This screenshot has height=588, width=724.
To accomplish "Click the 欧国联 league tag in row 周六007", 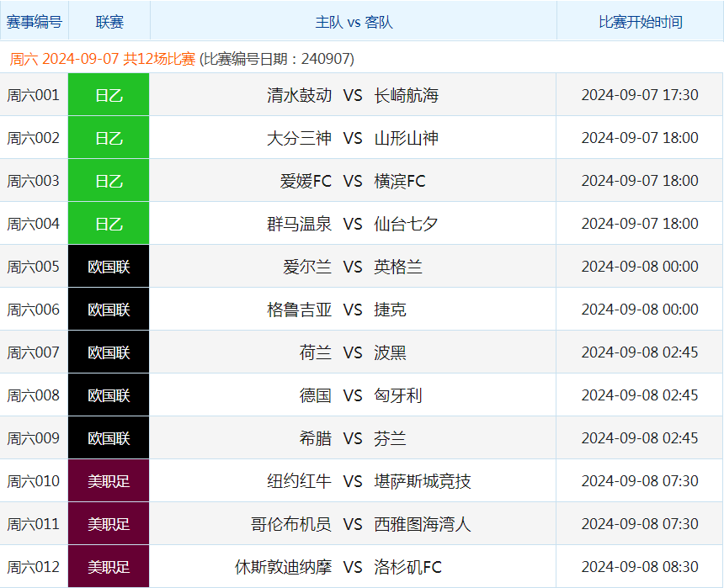I will tap(109, 352).
